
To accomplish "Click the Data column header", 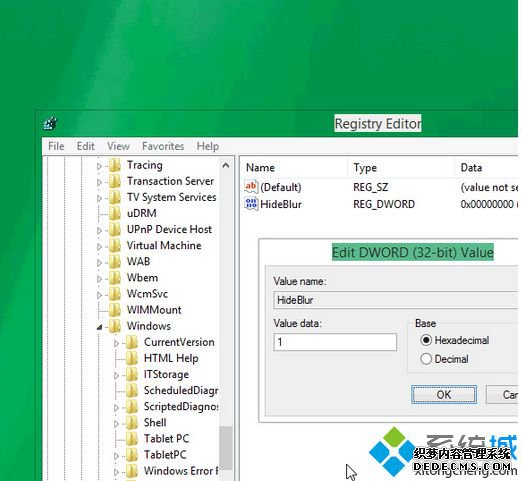I will click(x=487, y=167).
